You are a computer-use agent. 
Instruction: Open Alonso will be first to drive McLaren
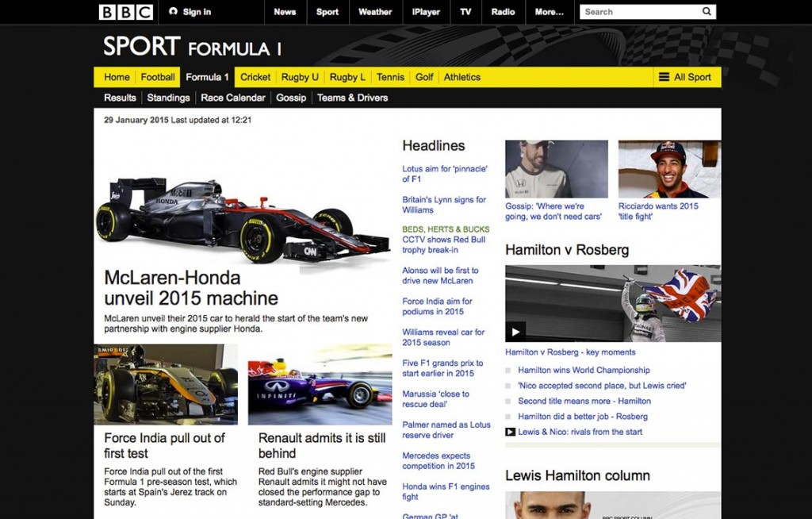coord(440,275)
